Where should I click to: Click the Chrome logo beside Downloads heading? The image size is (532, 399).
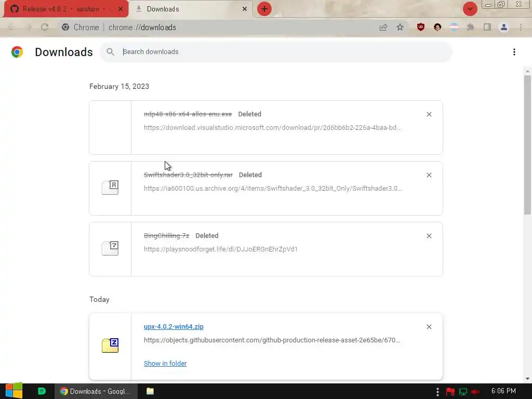[17, 52]
